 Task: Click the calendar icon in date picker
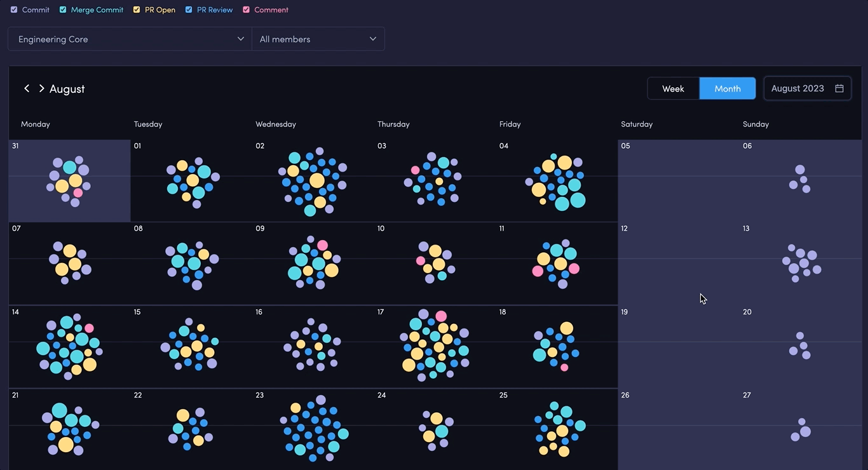pyautogui.click(x=839, y=88)
